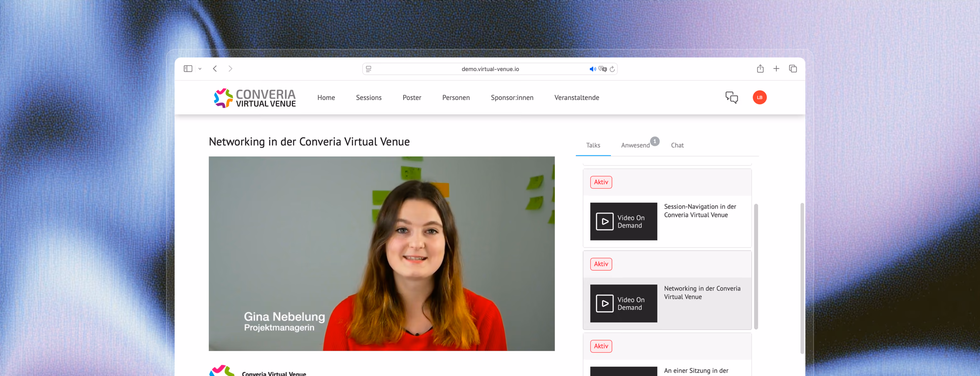This screenshot has height=376, width=980.
Task: Switch to the Talks tab
Action: click(x=593, y=145)
